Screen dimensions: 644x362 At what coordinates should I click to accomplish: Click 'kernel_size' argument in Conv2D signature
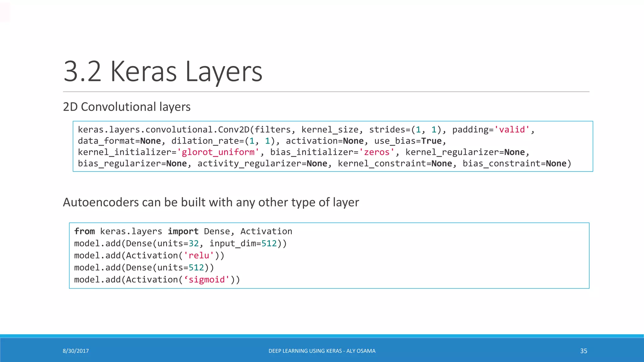point(330,129)
